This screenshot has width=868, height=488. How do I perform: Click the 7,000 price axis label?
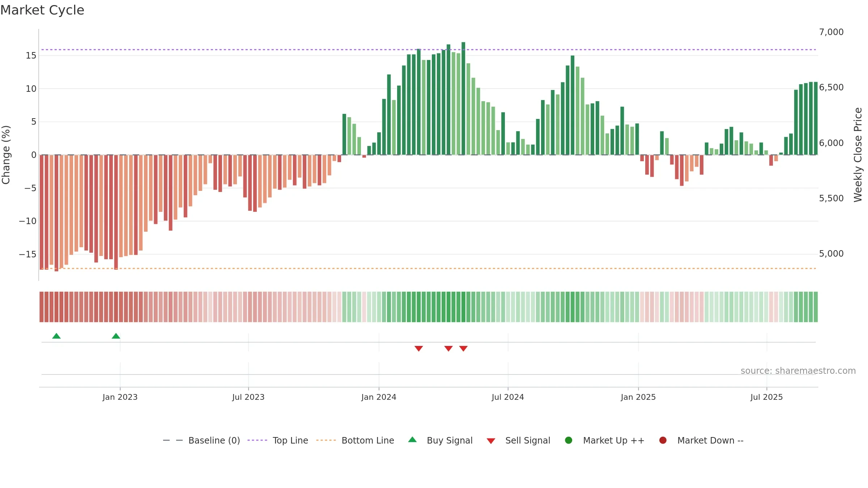click(x=831, y=32)
